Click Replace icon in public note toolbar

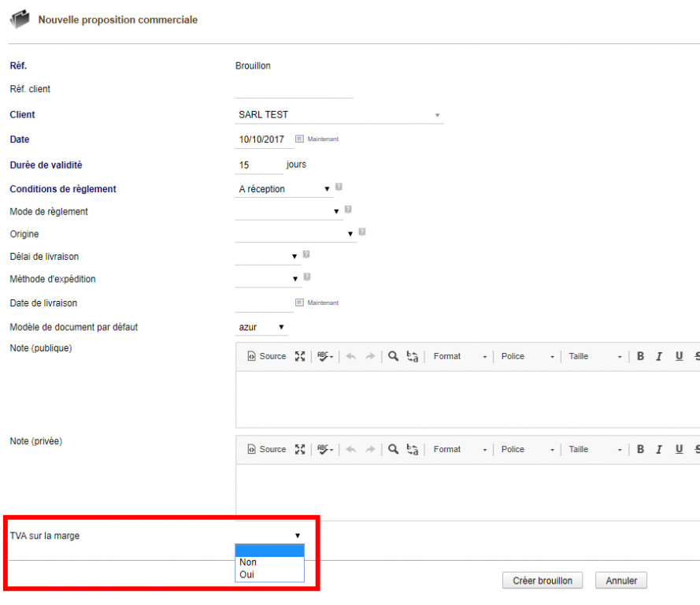pos(413,356)
